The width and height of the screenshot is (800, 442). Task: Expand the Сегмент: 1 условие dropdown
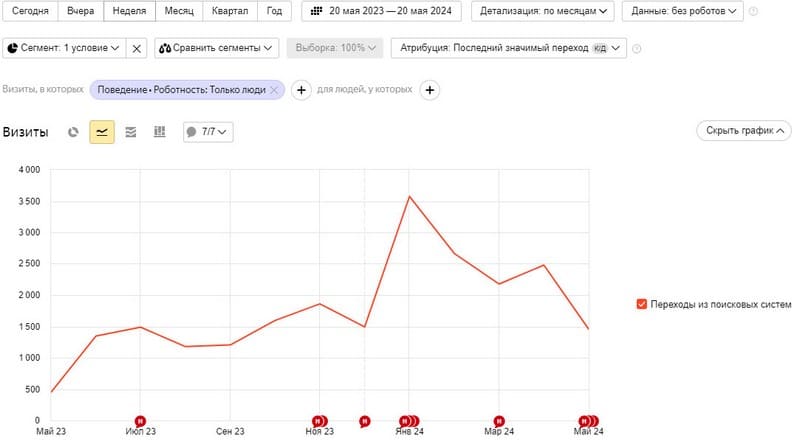pos(64,48)
